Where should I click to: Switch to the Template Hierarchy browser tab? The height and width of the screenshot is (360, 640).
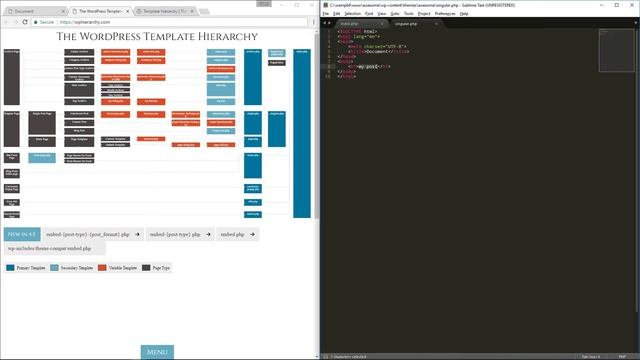(x=165, y=11)
